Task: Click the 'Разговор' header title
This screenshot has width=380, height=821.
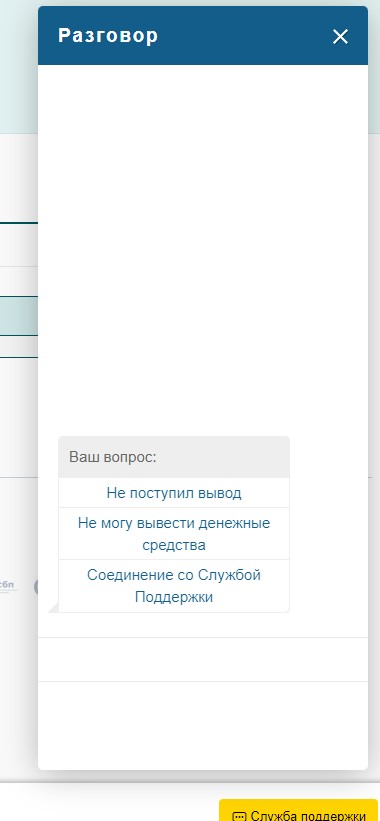Action: click(x=108, y=36)
